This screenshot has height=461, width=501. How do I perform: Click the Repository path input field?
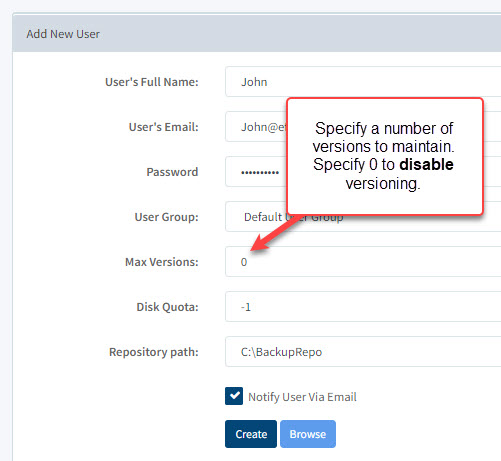(x=363, y=352)
